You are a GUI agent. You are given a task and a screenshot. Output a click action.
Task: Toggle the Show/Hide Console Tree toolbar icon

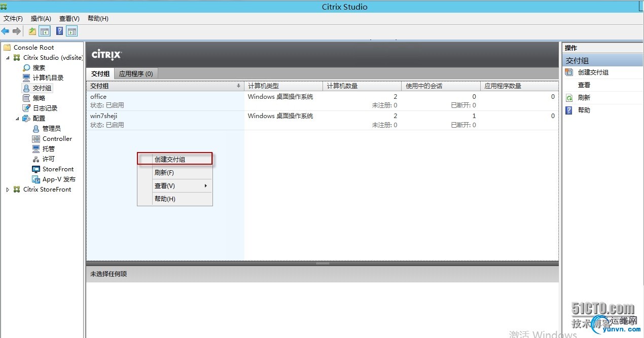point(45,31)
